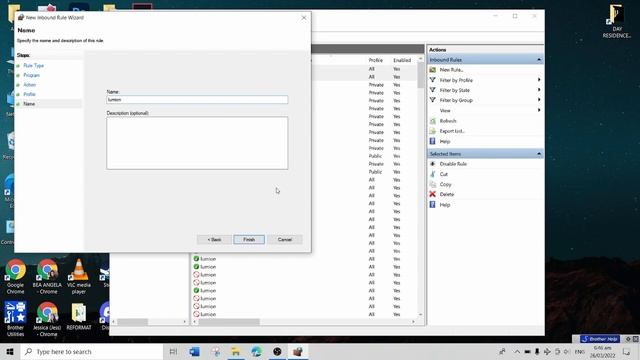Copy the selected firewall rules
The height and width of the screenshot is (360, 640).
[x=445, y=184]
